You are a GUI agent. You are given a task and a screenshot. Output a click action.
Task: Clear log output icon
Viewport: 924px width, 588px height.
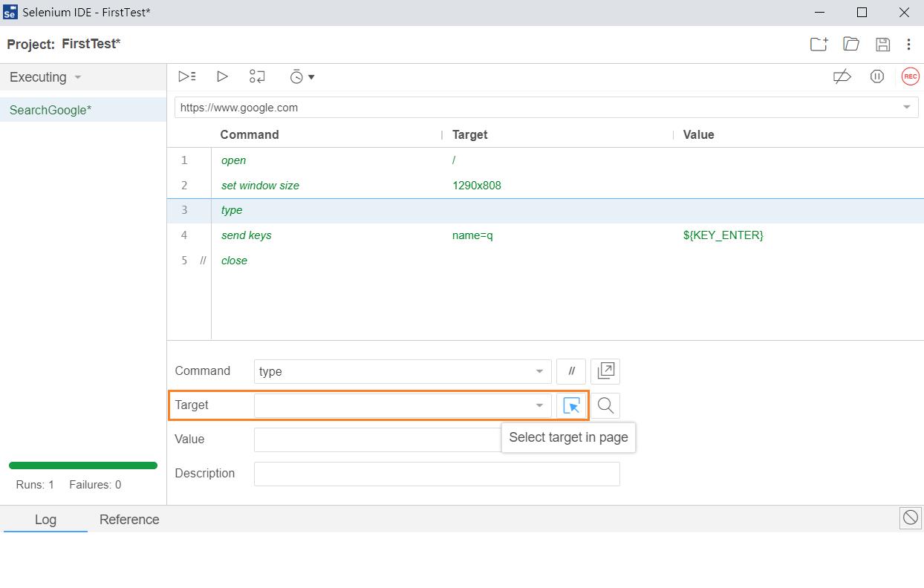coord(911,517)
